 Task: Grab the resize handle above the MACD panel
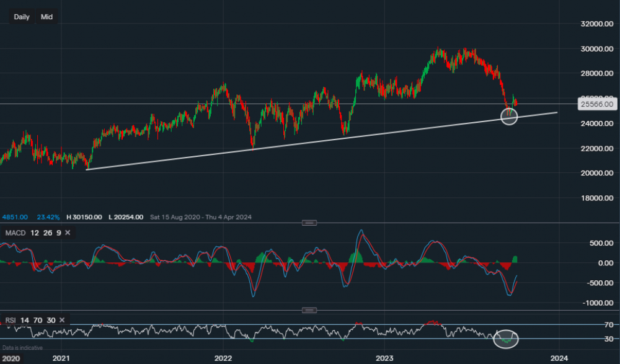coord(309,223)
